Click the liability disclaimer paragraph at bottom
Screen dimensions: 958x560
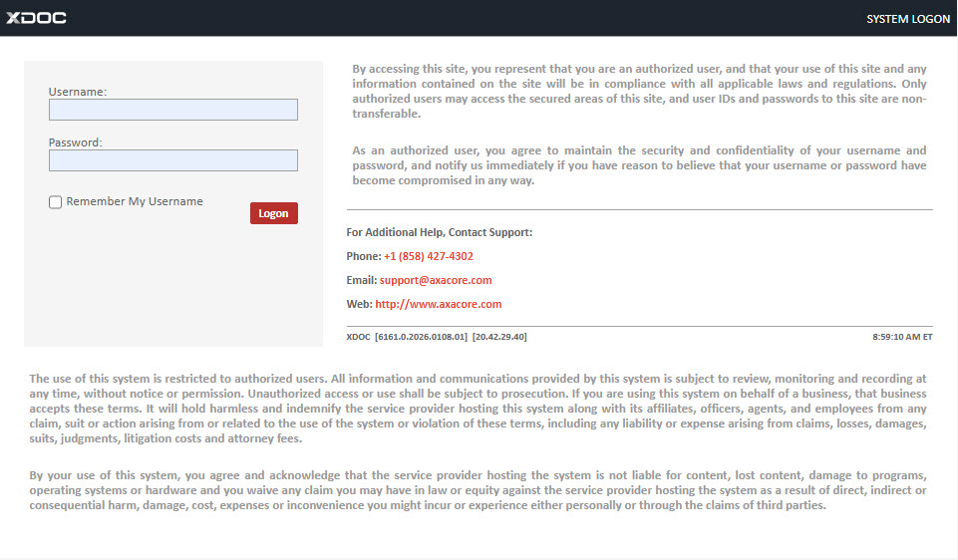click(478, 489)
